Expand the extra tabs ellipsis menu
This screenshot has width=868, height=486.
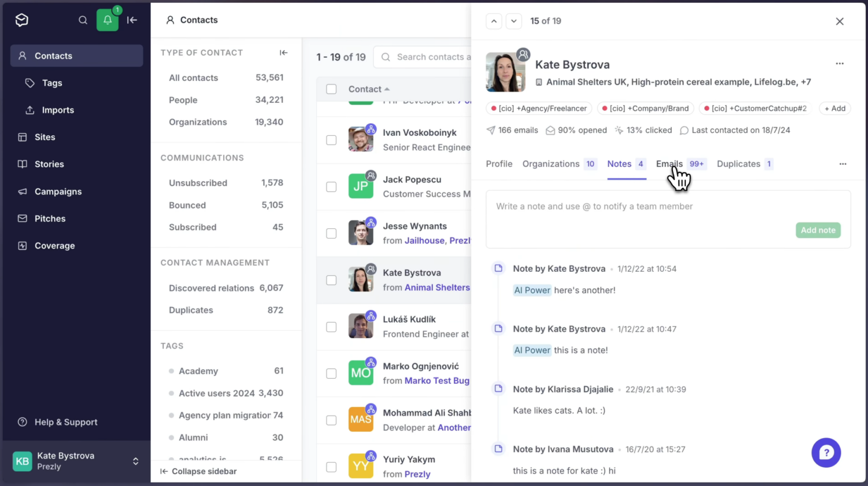843,164
